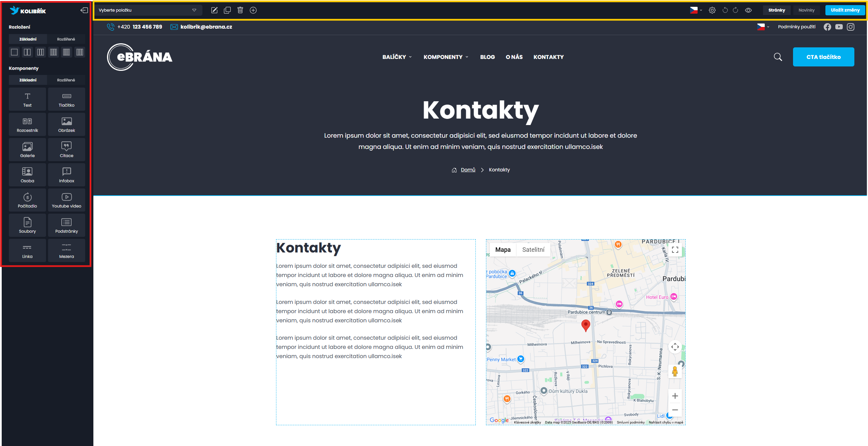Switch Rozložení to Rozšířené mode
The width and height of the screenshot is (868, 446).
point(66,39)
